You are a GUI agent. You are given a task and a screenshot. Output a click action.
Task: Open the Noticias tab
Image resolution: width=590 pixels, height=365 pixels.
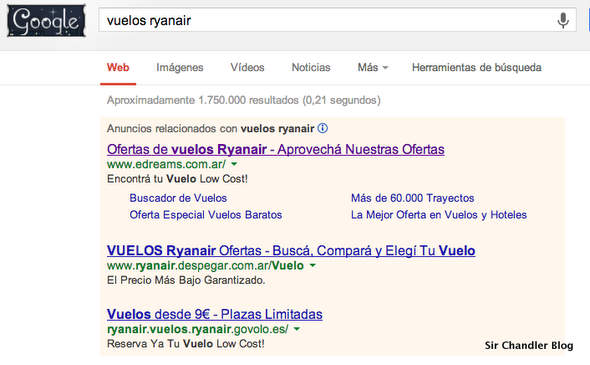pyautogui.click(x=311, y=67)
